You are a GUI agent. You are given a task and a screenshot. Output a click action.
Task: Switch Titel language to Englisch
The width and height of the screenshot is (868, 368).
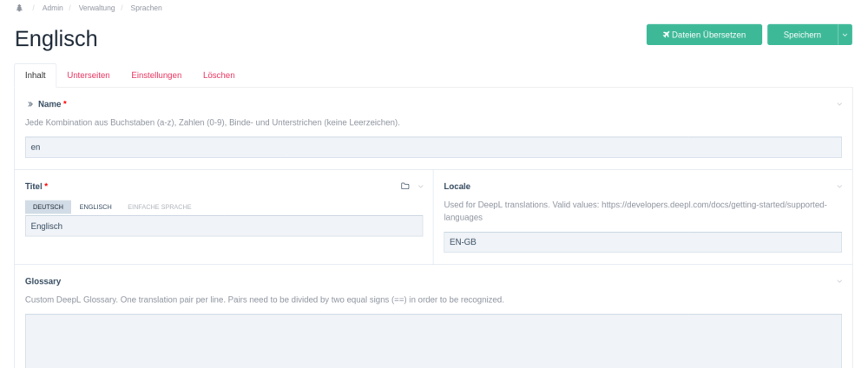(x=95, y=207)
